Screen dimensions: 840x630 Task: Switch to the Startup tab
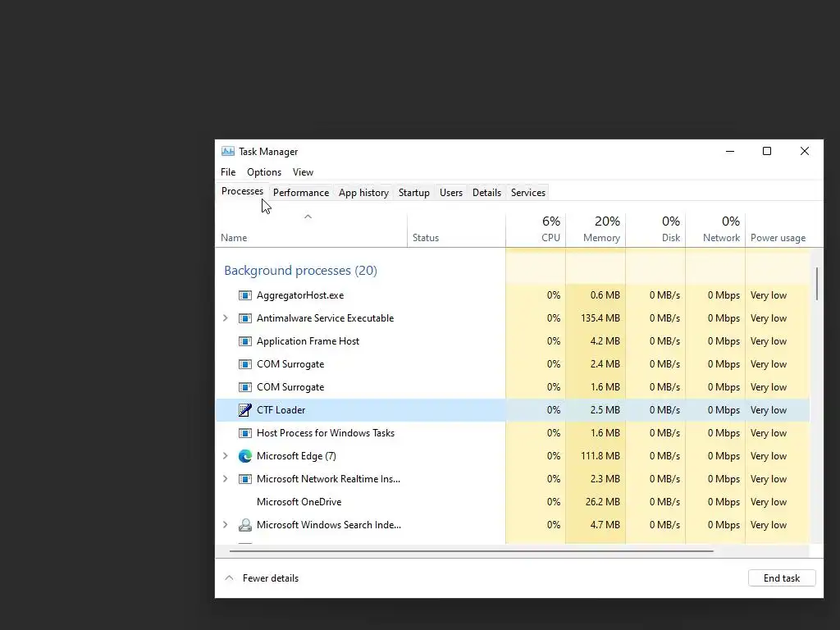(x=414, y=192)
